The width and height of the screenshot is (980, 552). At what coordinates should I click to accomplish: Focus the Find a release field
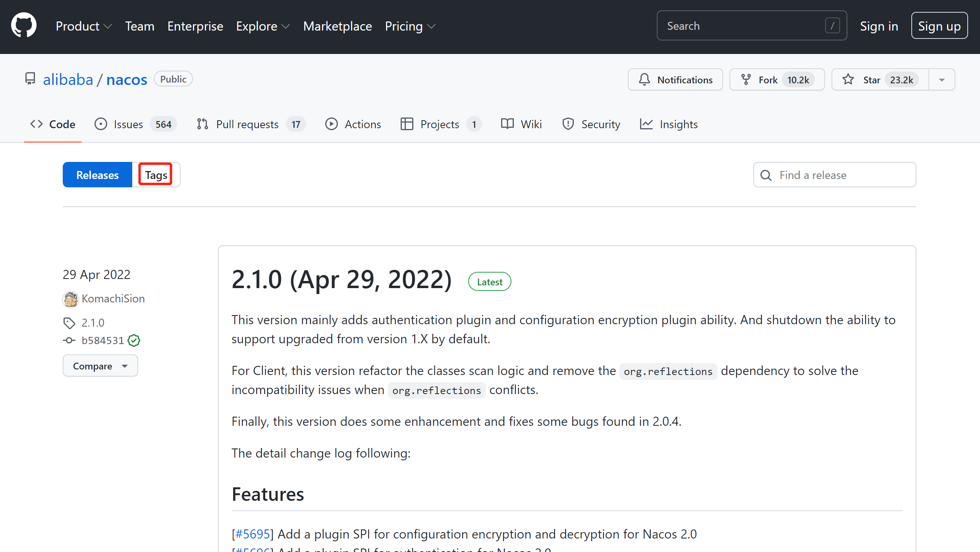(835, 175)
